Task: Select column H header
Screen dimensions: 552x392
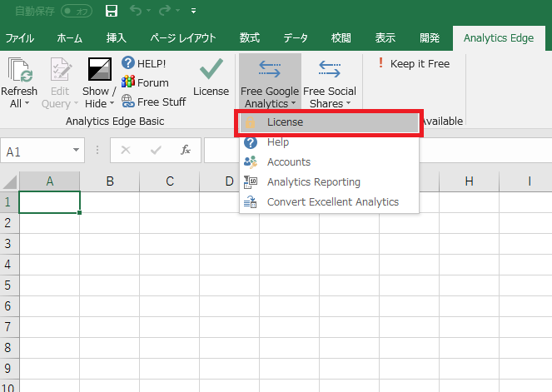Action: (x=469, y=181)
